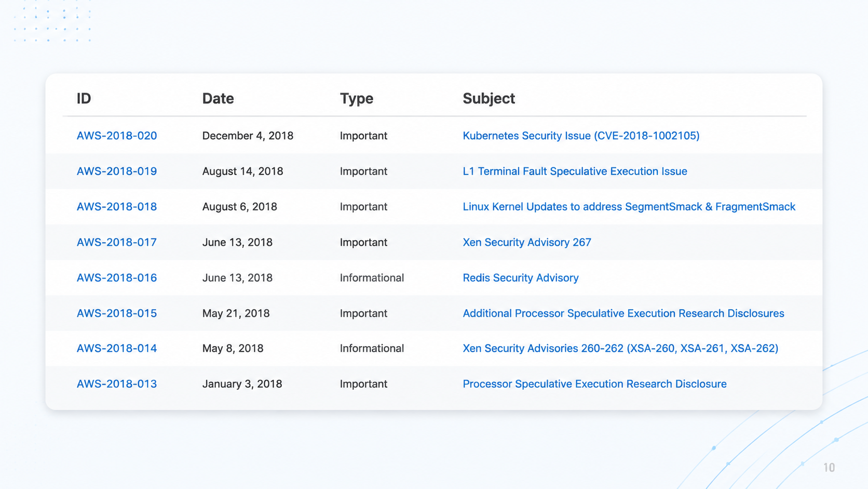868x489 pixels.
Task: Open Processor Speculative Execution Research Disclosure link
Action: point(594,384)
